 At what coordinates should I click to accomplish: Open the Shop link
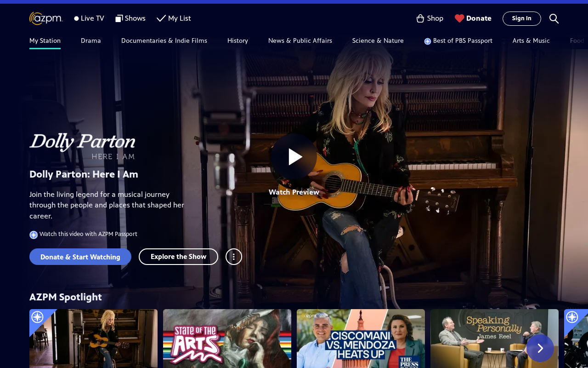(x=430, y=18)
